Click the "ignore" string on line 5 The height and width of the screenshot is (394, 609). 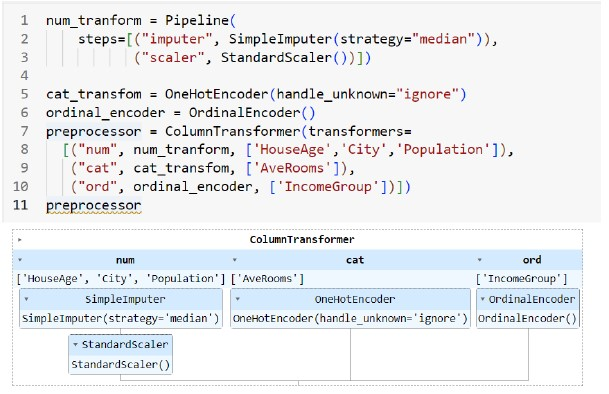pyautogui.click(x=427, y=94)
